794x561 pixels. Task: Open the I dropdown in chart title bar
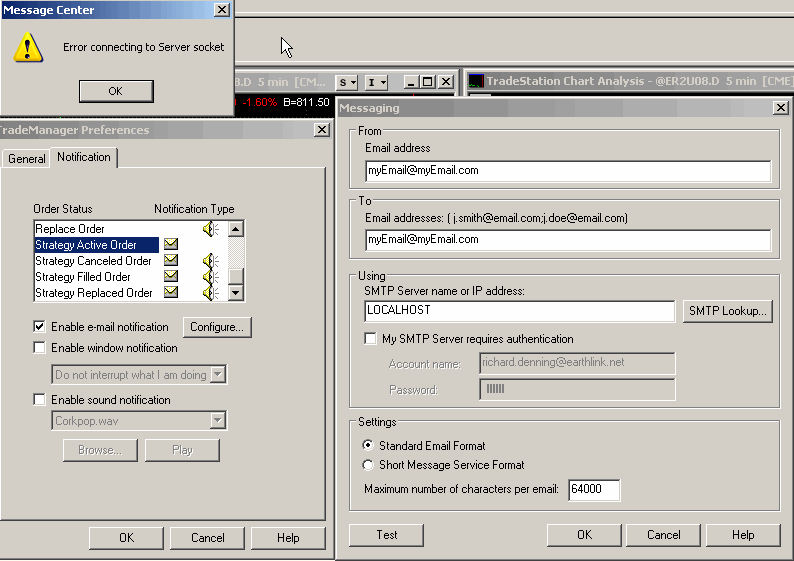coord(377,82)
